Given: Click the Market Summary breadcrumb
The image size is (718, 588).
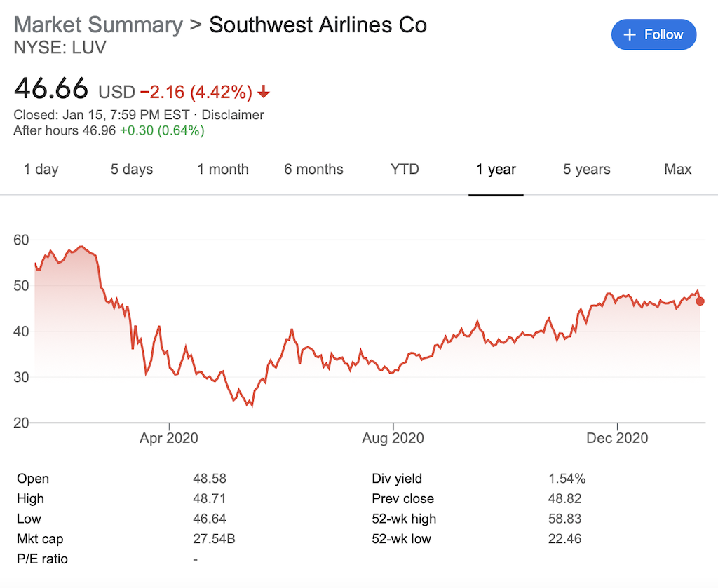Looking at the screenshot, I should point(98,25).
